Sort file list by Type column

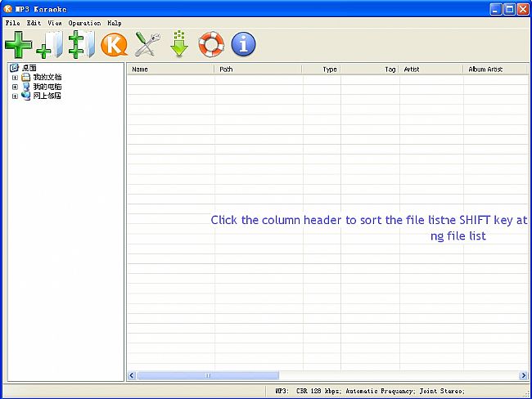[x=322, y=69]
